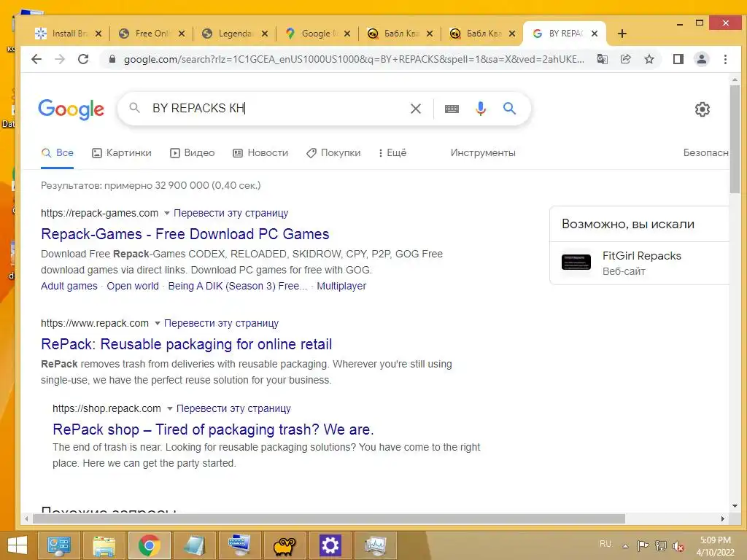Click the horizontal scrollbar thumb
This screenshot has height=560, width=747.
coord(329,518)
